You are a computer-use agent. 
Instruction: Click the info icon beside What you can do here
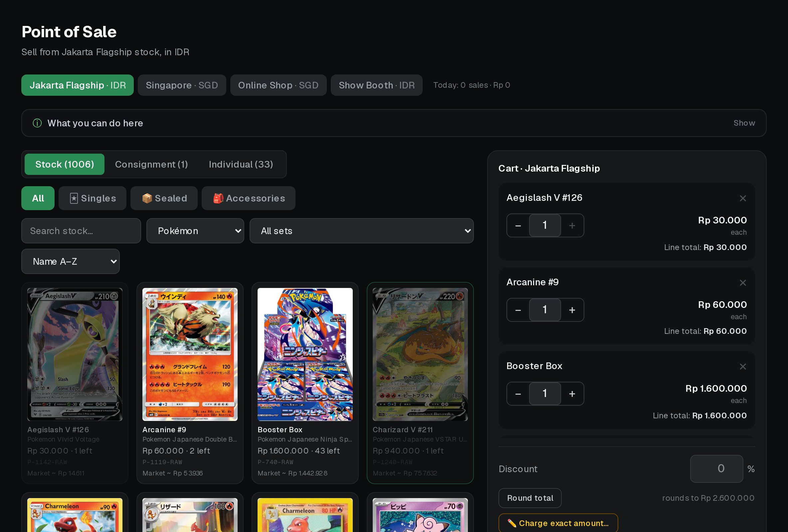(x=37, y=123)
